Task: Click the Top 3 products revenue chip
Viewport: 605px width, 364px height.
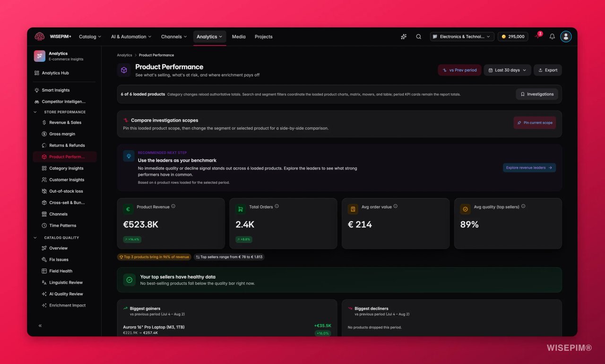Action: pyautogui.click(x=154, y=257)
